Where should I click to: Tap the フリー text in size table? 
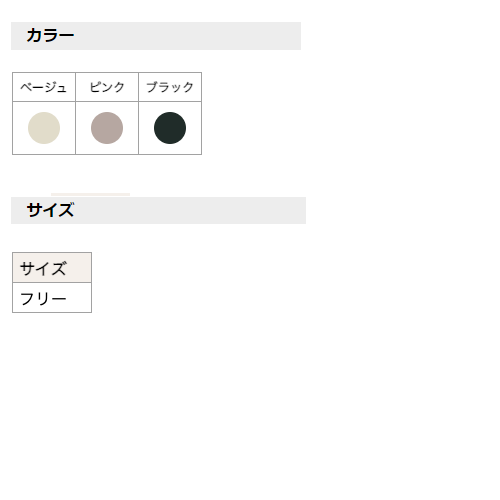point(43,298)
